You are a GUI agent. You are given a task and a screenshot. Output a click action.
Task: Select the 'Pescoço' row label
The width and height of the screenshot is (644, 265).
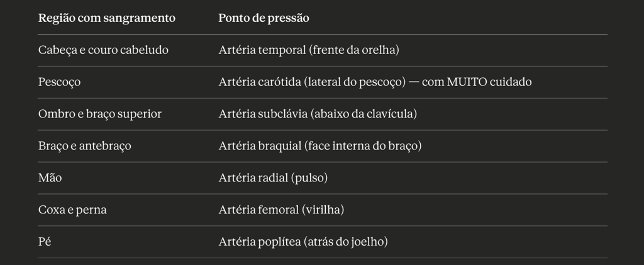[x=59, y=82]
